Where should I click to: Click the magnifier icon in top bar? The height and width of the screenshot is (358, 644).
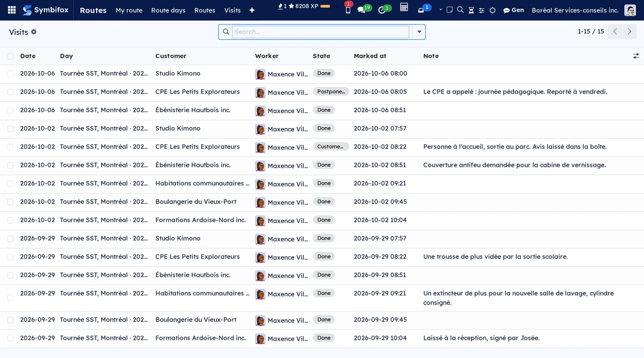(460, 10)
